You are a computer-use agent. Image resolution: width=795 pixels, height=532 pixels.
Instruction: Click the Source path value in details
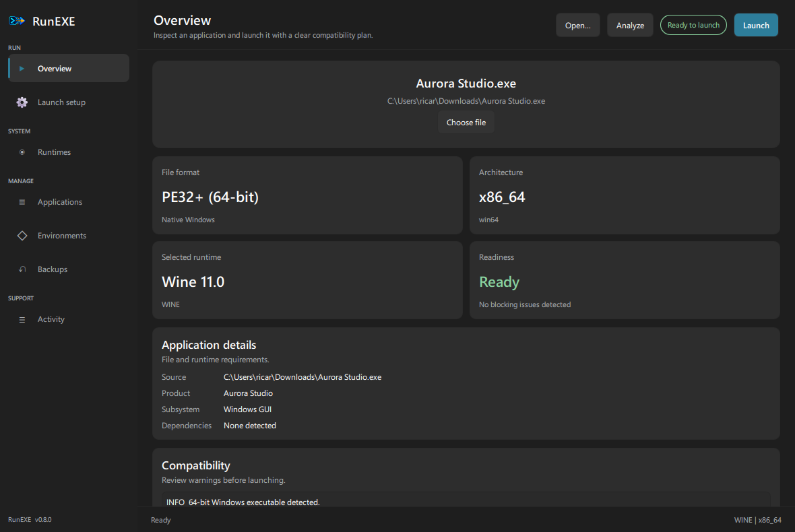tap(303, 377)
